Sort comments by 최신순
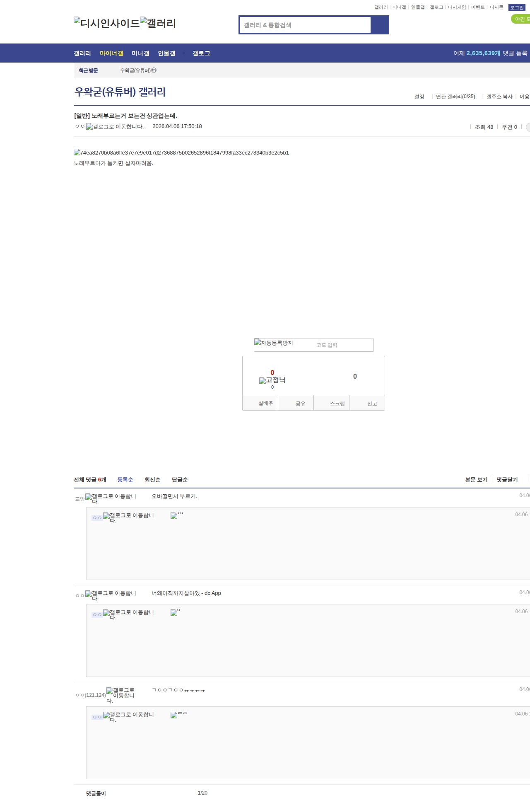The height and width of the screenshot is (812, 530). click(152, 480)
